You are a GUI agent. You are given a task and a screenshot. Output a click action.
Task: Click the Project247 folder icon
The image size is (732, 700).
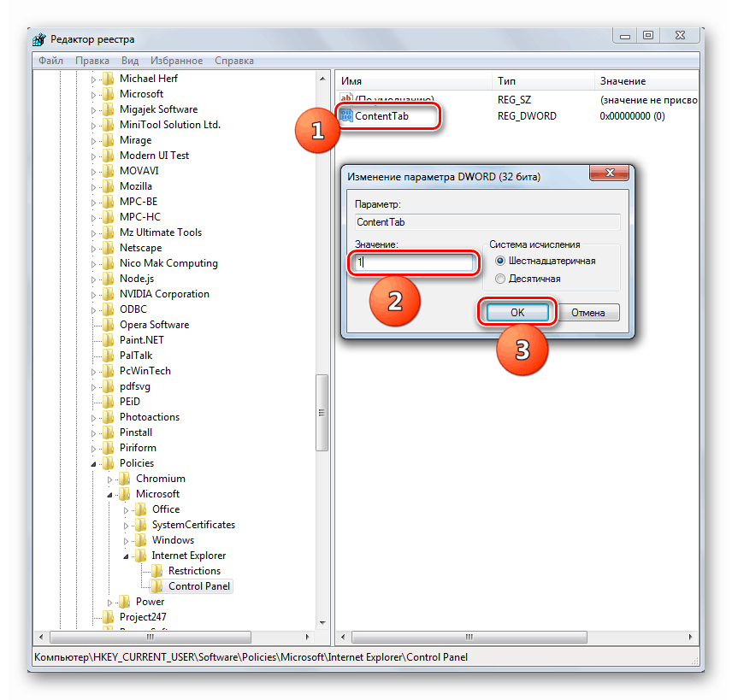109,617
